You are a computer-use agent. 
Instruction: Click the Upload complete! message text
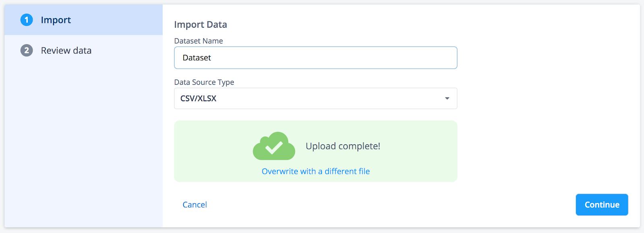point(343,146)
